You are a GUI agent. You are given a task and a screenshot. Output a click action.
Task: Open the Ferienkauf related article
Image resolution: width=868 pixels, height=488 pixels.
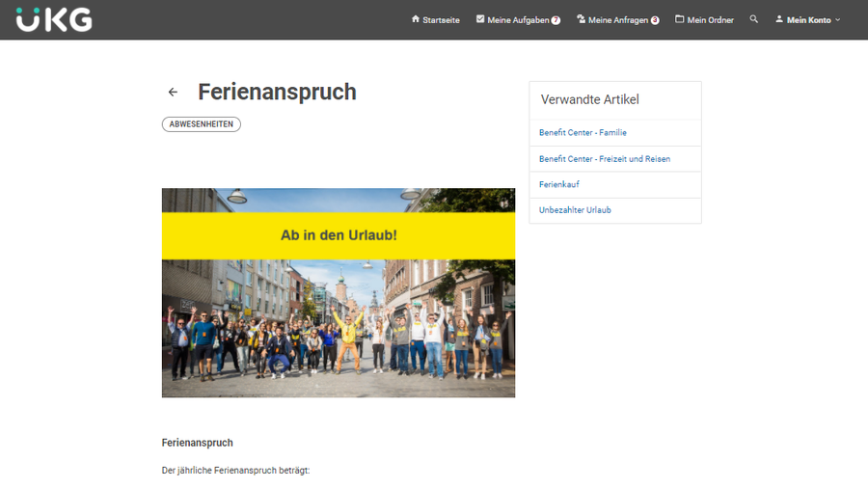pos(559,184)
